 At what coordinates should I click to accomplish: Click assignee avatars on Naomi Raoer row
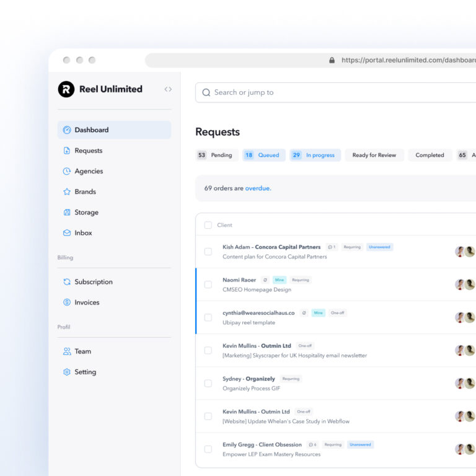point(465,284)
